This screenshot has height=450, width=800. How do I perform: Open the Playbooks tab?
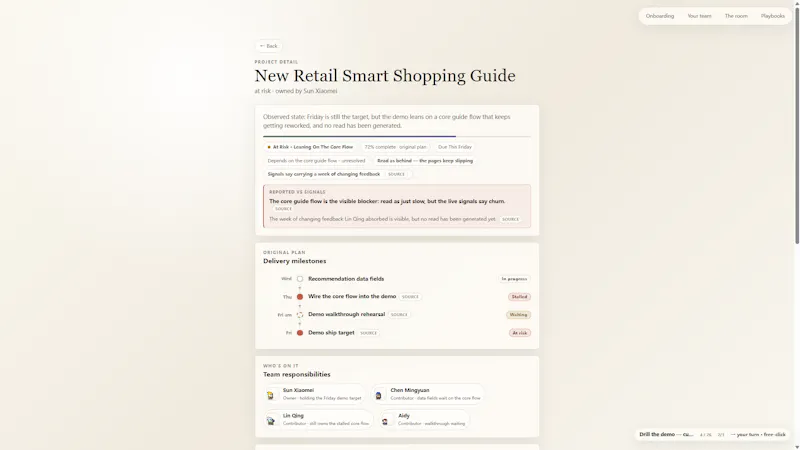772,16
